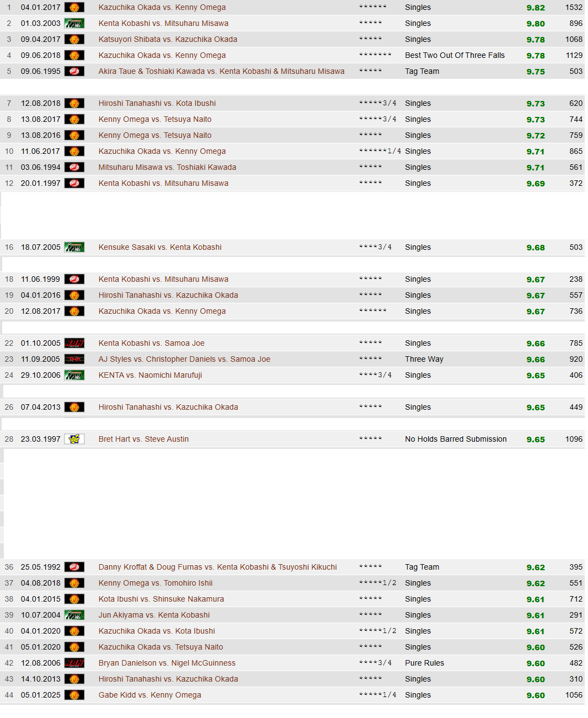
Task: Click Kota Ibushi vs. Shinsuke Nakamura link
Action: [161, 599]
